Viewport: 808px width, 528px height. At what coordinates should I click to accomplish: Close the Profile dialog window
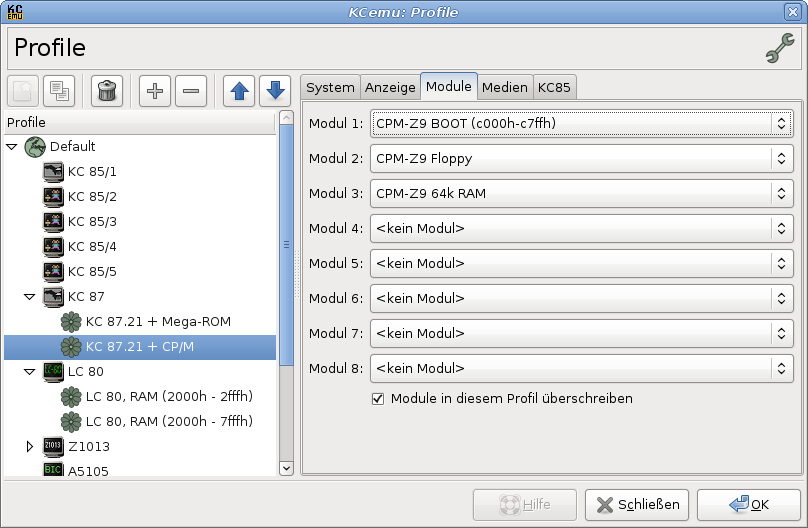pos(793,12)
